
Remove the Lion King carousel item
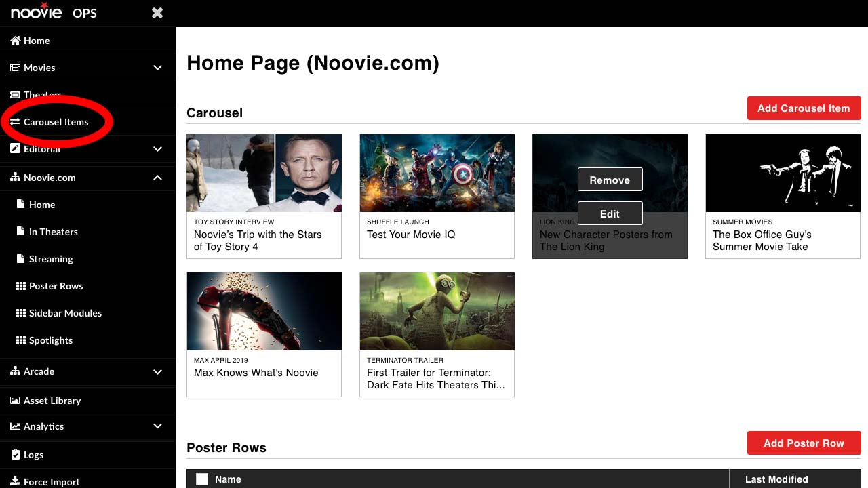coord(610,180)
